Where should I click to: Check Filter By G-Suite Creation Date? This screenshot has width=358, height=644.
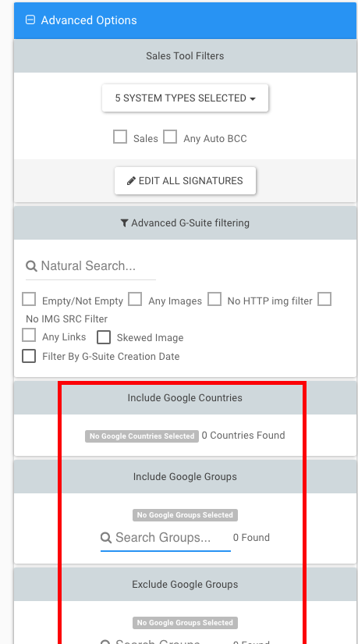[29, 356]
